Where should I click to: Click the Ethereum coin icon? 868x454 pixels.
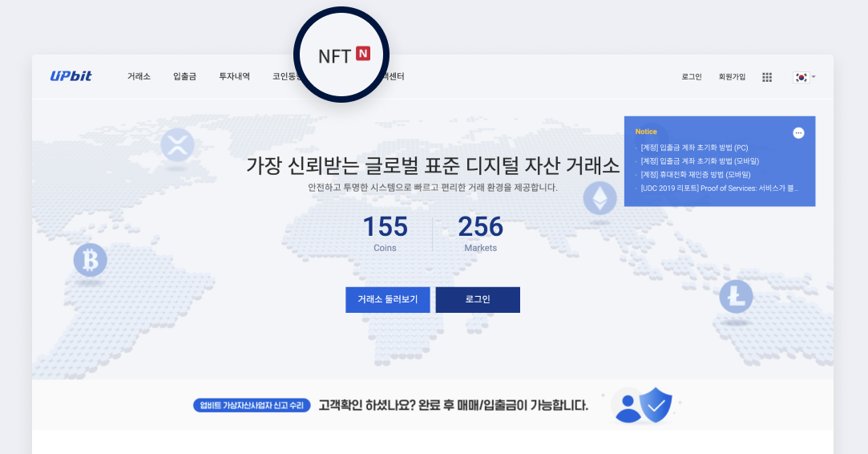tap(600, 198)
